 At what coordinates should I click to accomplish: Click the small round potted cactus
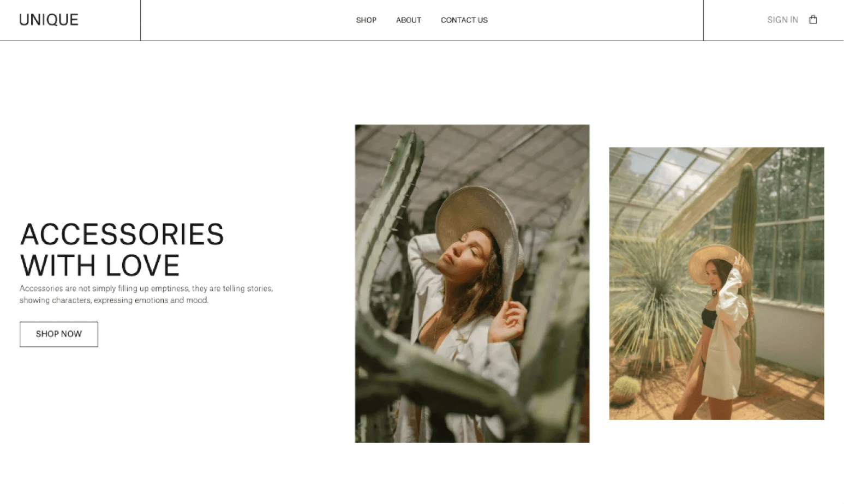(x=626, y=388)
